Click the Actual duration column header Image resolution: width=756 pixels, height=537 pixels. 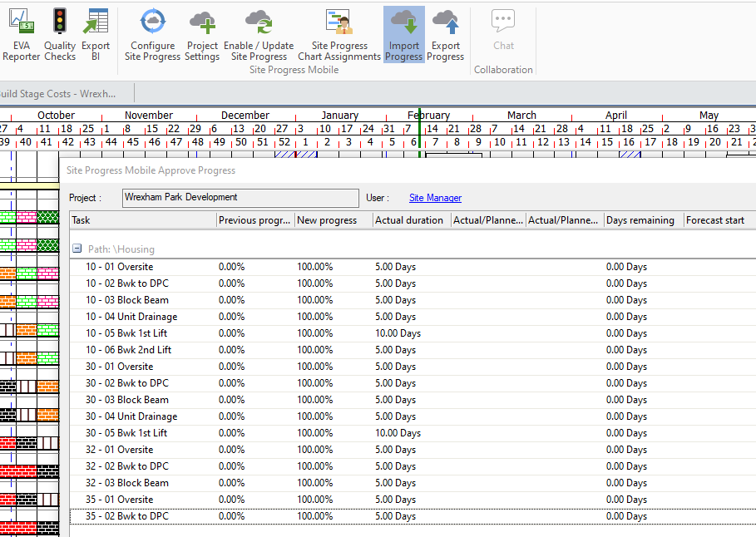click(x=409, y=220)
